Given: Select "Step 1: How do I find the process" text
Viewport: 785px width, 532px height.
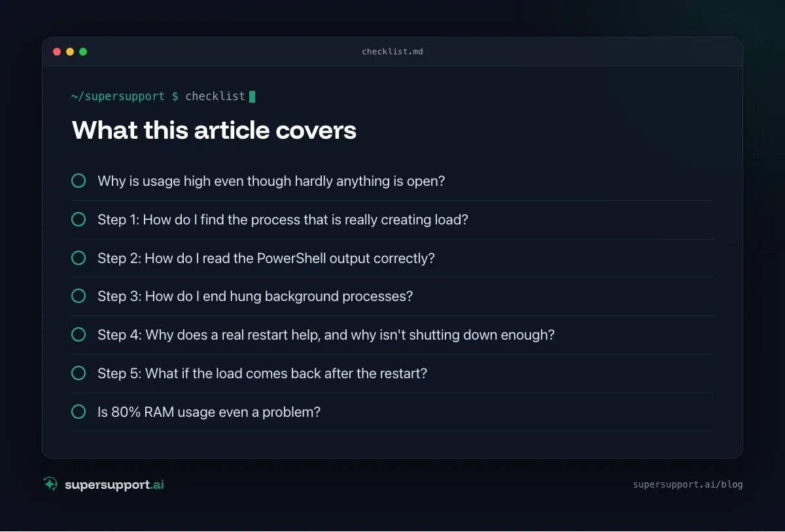Looking at the screenshot, I should tap(283, 219).
